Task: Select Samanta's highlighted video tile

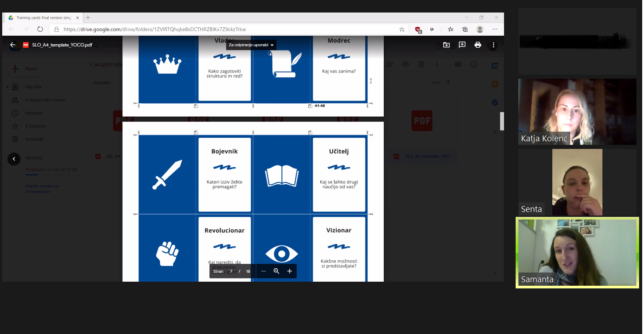Action: pyautogui.click(x=577, y=253)
